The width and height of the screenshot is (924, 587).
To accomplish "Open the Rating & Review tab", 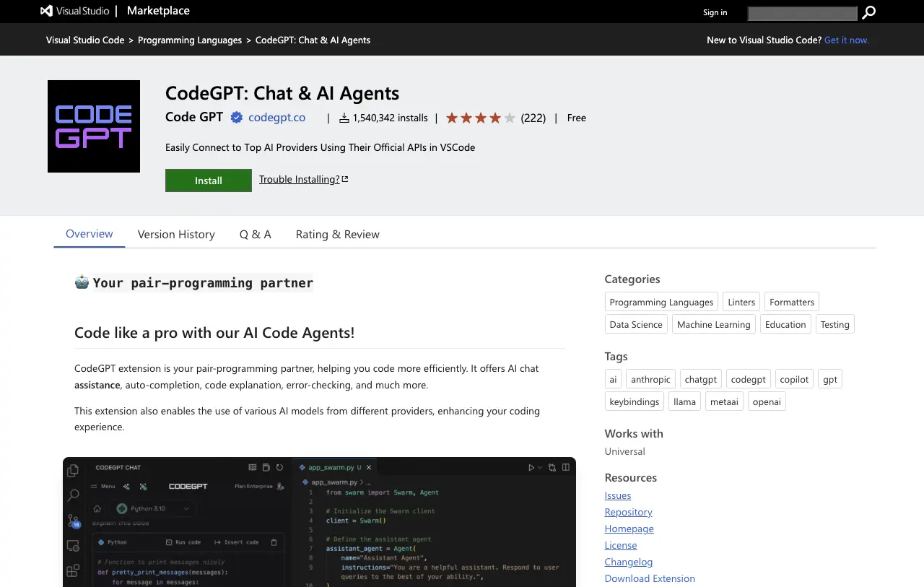I will click(337, 234).
